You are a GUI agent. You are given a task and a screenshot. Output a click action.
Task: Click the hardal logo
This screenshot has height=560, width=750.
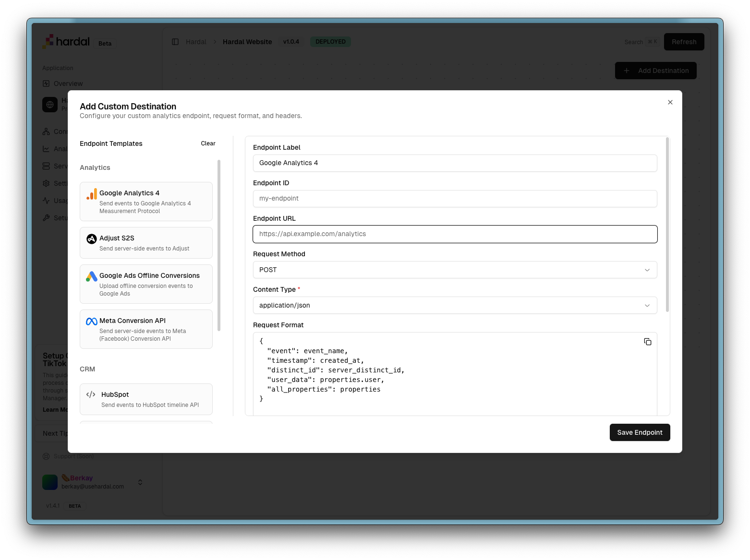coord(66,42)
